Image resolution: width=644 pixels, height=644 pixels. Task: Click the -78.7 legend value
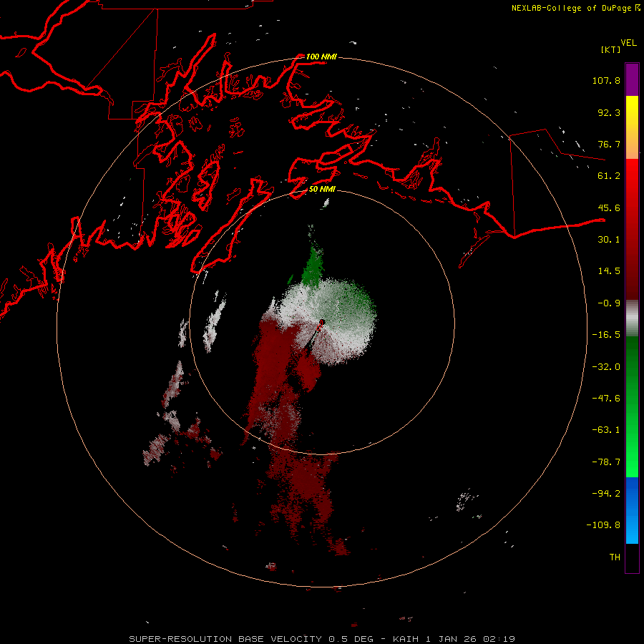click(x=606, y=462)
